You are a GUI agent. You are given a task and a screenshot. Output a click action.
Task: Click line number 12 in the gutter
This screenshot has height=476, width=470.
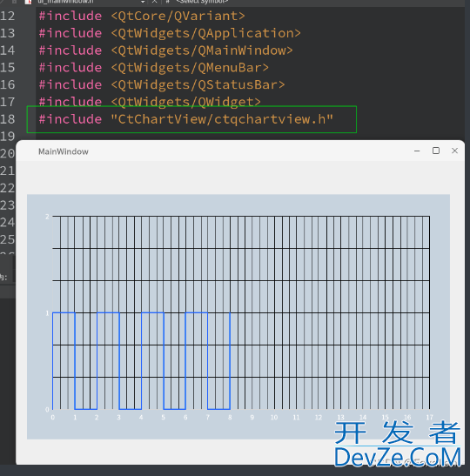point(8,16)
